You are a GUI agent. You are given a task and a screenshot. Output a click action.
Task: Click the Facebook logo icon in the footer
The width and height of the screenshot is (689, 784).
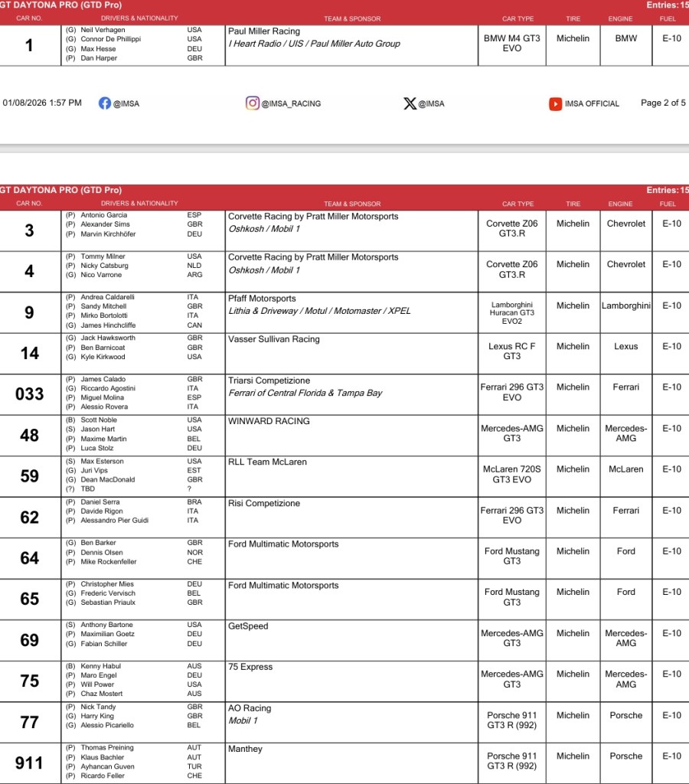click(x=105, y=103)
